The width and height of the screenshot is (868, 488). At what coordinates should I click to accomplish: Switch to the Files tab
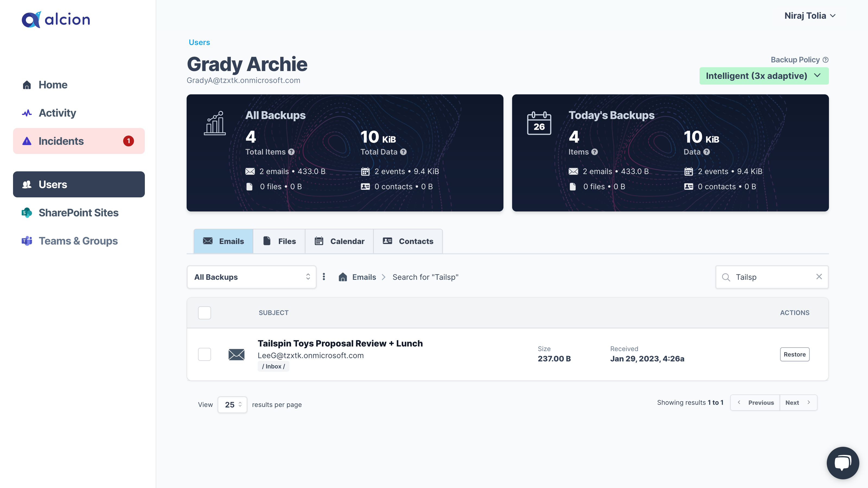pyautogui.click(x=287, y=241)
